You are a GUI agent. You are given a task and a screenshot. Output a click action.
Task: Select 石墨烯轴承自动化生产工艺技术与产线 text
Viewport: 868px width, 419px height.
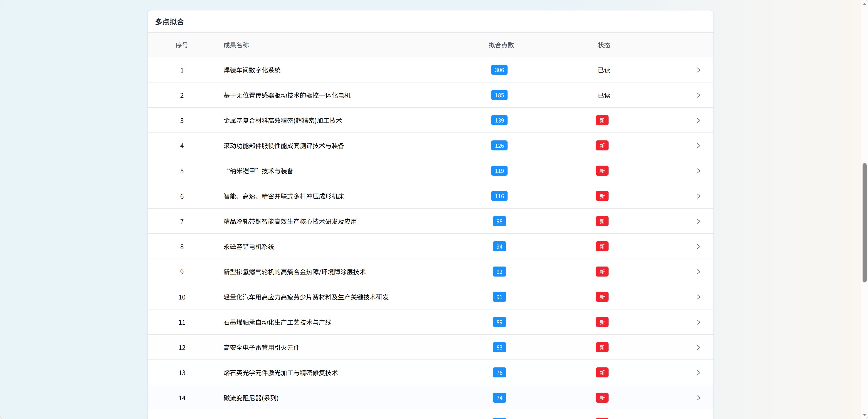(x=277, y=322)
